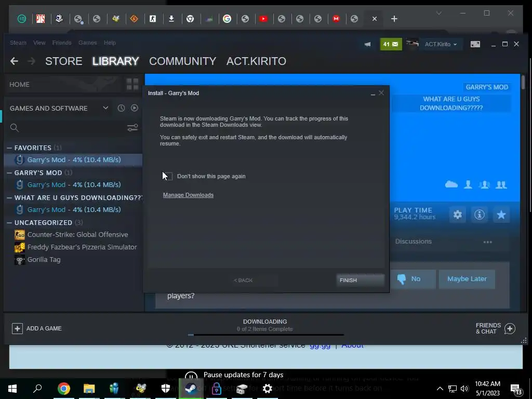Open Discussions link for Garry's Mod
The image size is (532, 399).
tap(413, 242)
